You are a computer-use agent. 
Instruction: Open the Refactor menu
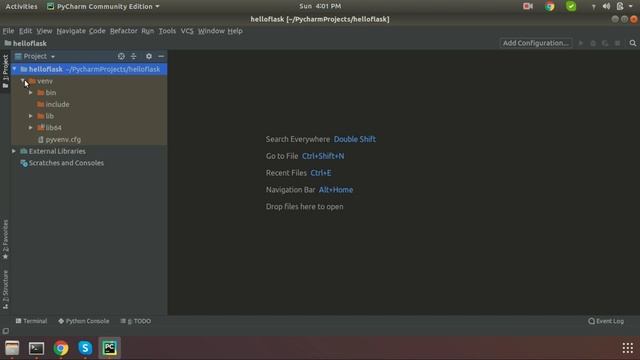124,31
